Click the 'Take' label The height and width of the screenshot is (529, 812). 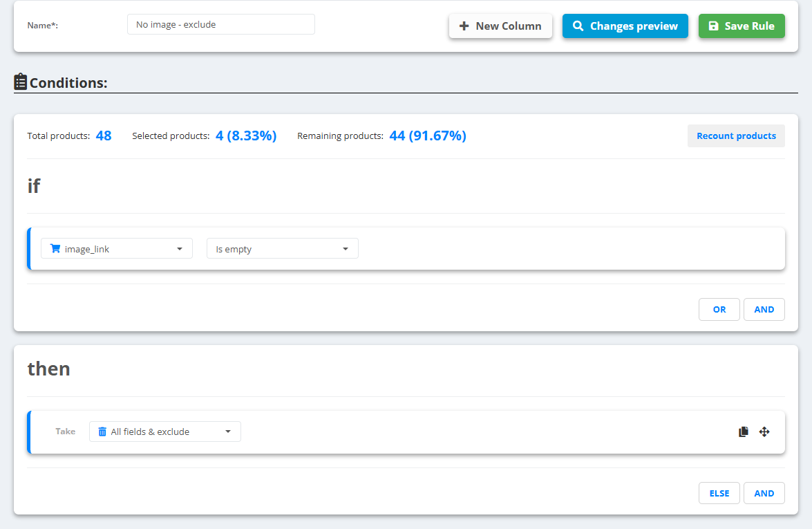click(x=65, y=431)
